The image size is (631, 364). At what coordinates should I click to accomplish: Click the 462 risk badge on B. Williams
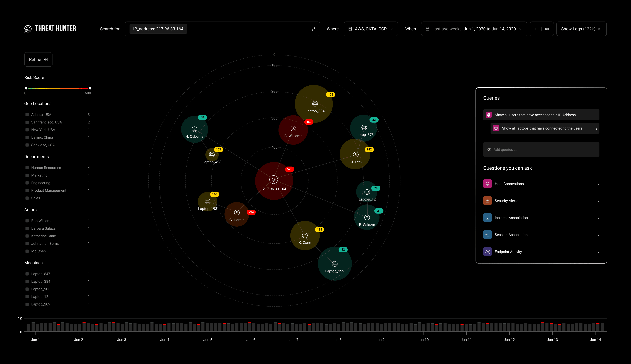309,122
